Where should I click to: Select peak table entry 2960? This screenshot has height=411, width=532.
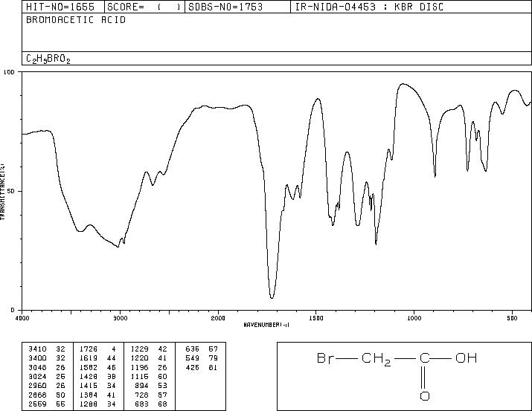(x=37, y=386)
